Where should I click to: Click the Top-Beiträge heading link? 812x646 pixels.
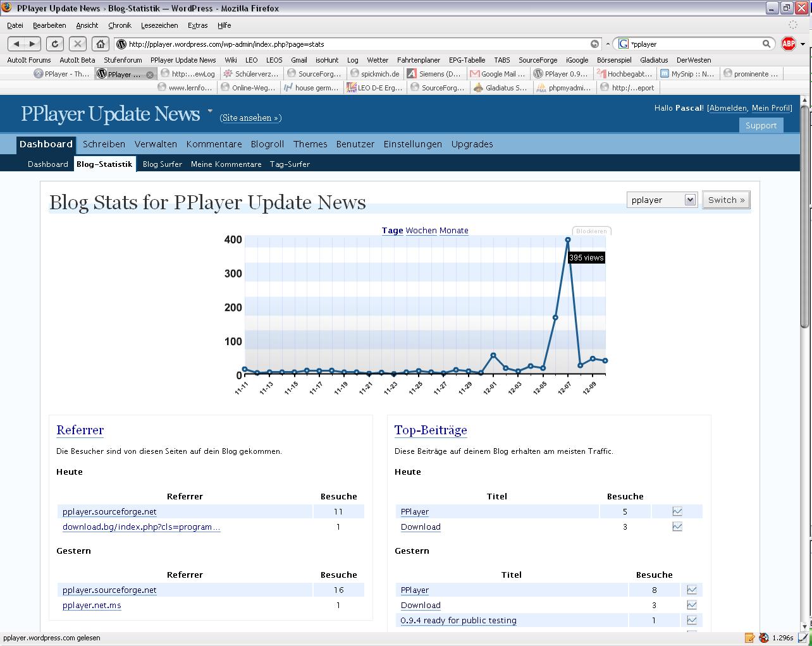[431, 430]
